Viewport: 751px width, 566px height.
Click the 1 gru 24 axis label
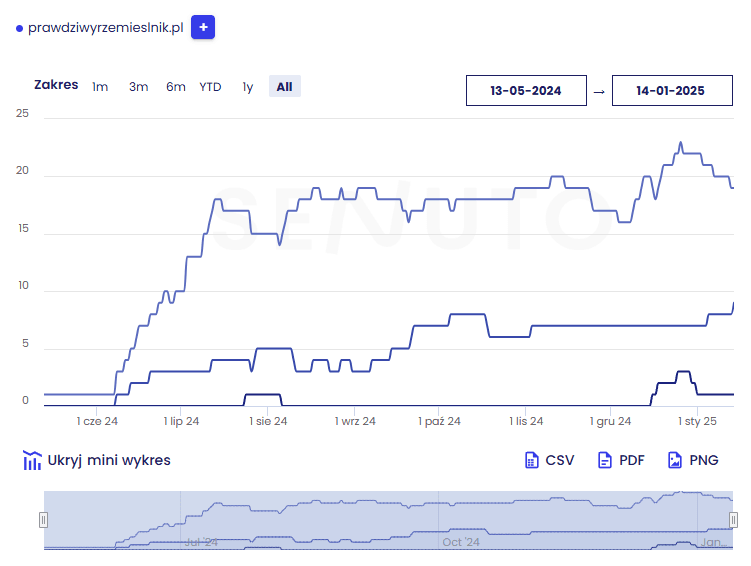pyautogui.click(x=610, y=421)
